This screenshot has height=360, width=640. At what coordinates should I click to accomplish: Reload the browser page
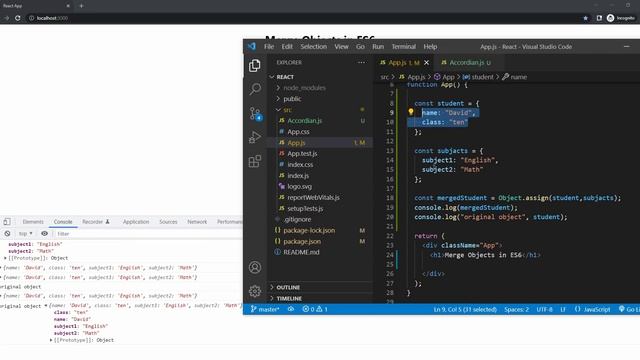pos(18,18)
